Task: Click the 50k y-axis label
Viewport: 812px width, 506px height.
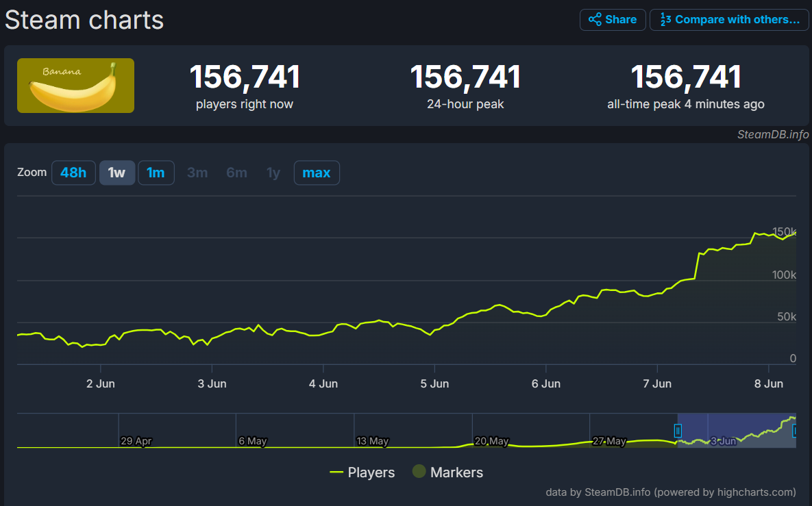Action: pyautogui.click(x=787, y=316)
